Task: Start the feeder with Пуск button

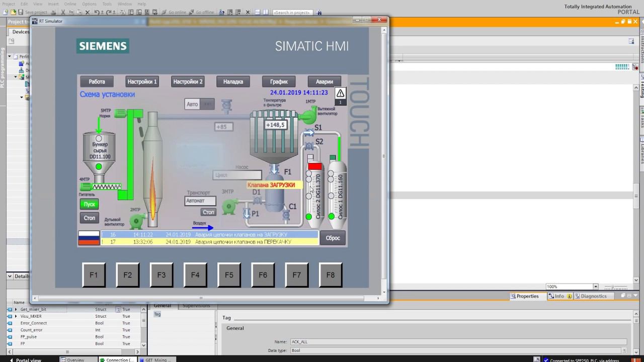Action: click(x=89, y=204)
